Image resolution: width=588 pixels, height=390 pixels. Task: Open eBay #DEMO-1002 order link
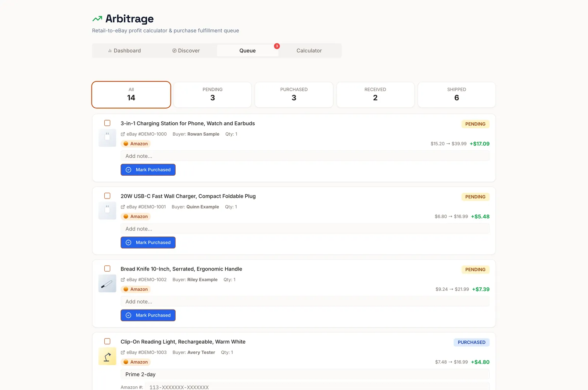[x=147, y=280]
